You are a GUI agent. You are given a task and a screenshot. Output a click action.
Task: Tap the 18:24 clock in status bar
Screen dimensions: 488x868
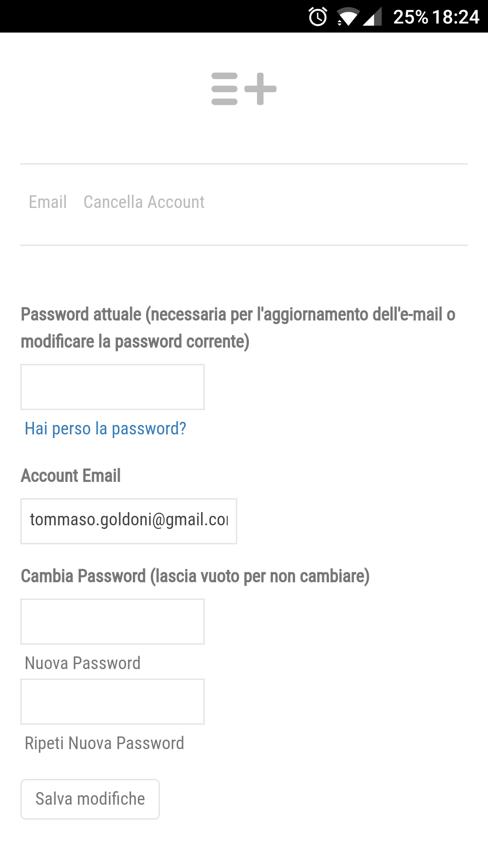[x=455, y=17]
